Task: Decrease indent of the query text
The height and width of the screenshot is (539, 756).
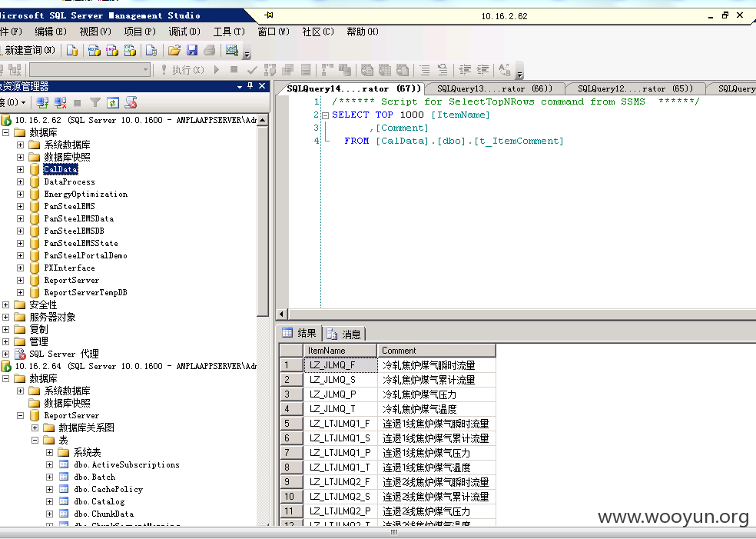Action: [465, 71]
